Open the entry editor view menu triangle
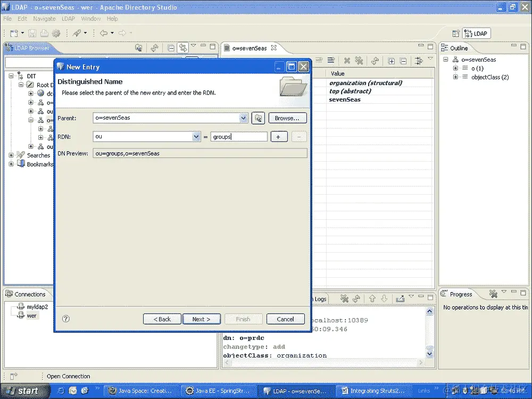 tap(430, 59)
